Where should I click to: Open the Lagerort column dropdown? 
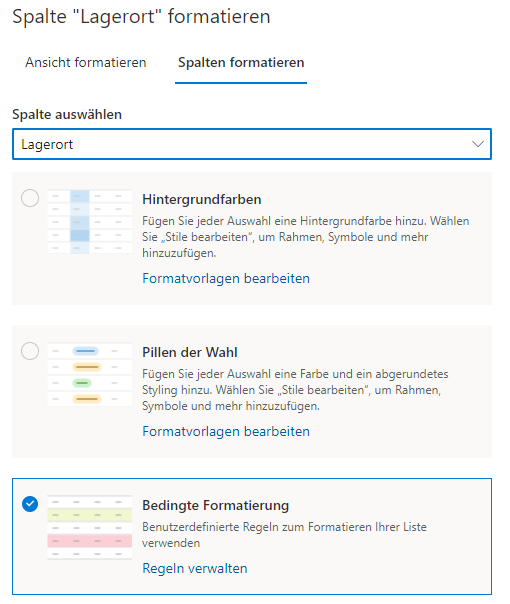[252, 144]
